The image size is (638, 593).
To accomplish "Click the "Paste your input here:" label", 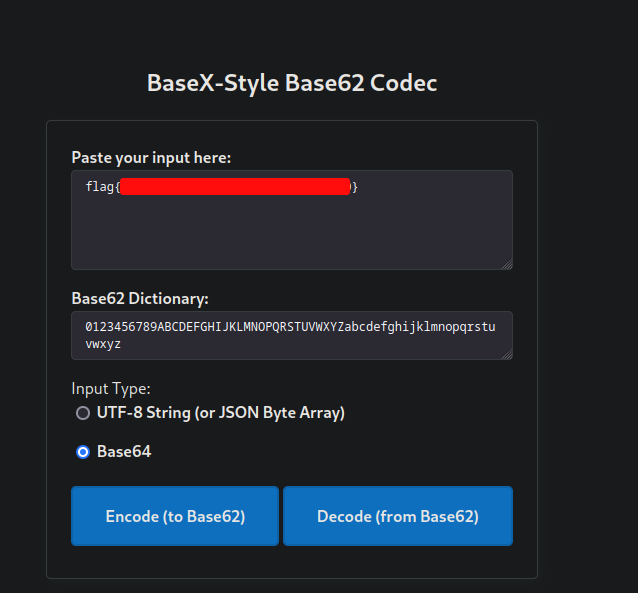I will [151, 157].
